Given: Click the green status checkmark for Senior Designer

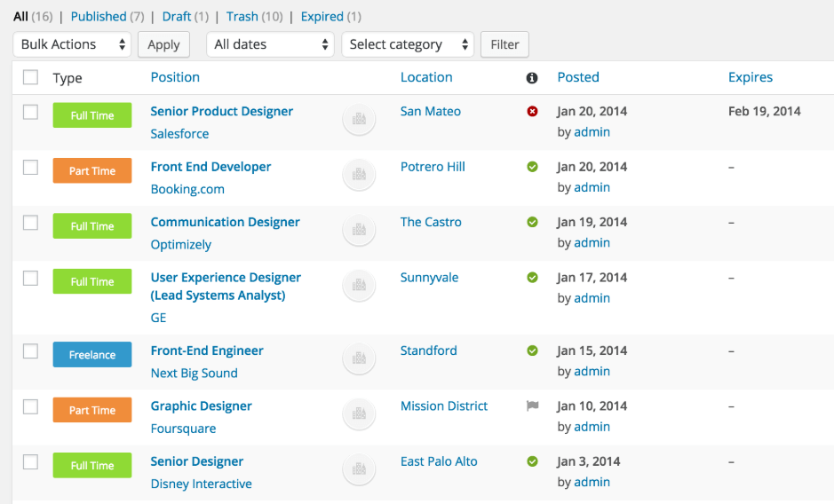Looking at the screenshot, I should 532,461.
